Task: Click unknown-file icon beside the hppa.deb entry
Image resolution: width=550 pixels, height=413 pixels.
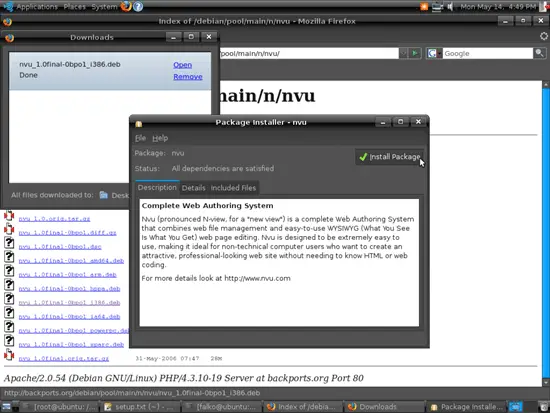Action: 9,285
